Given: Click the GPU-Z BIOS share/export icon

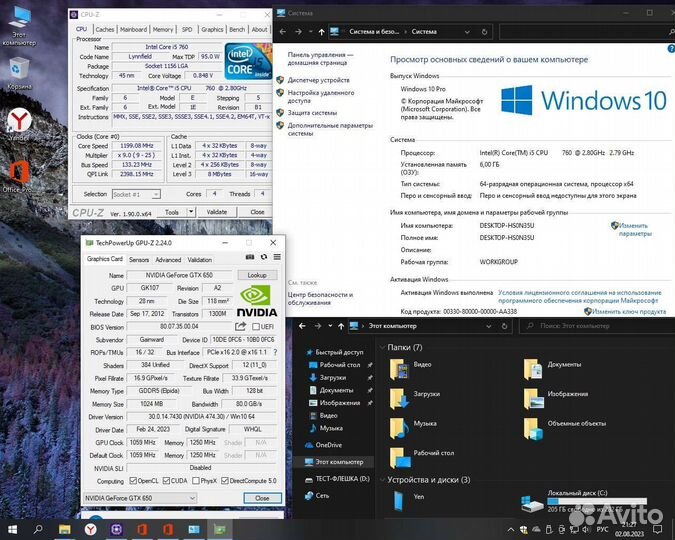Looking at the screenshot, I should coord(240,326).
